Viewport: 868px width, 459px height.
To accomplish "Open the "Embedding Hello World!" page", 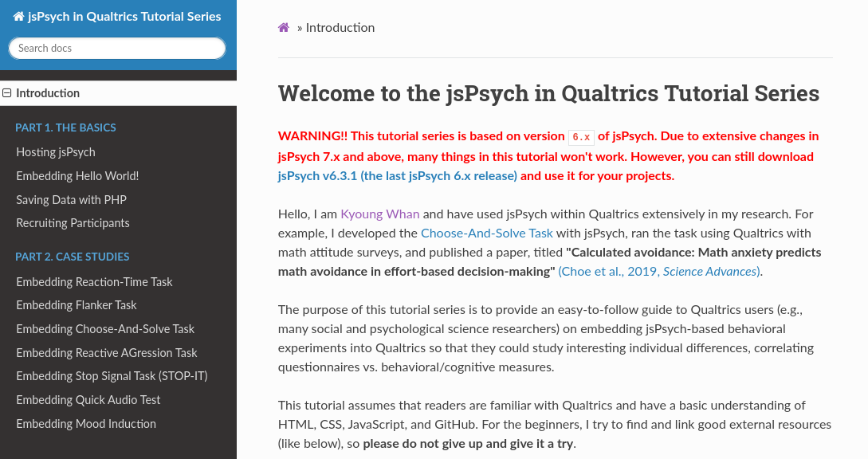I will [x=77, y=176].
